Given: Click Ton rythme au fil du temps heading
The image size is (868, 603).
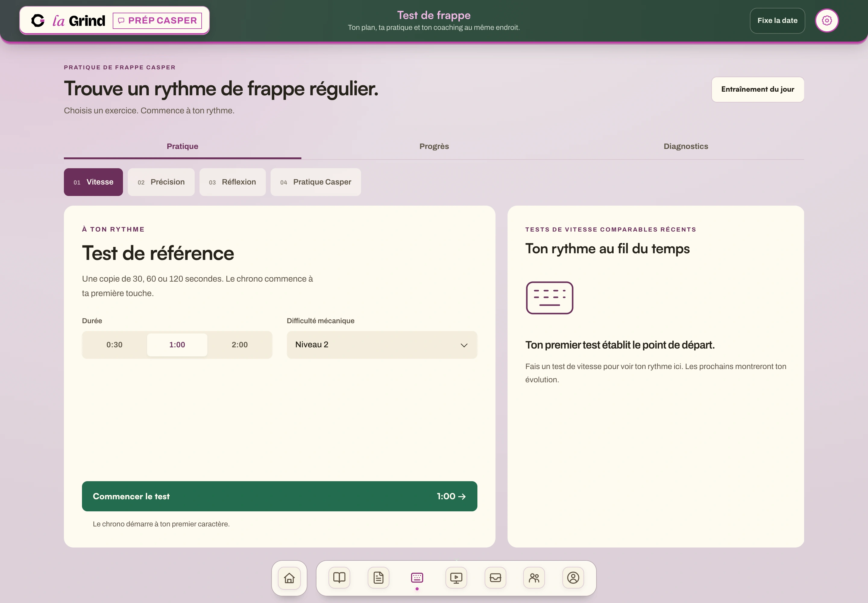Looking at the screenshot, I should pyautogui.click(x=607, y=249).
